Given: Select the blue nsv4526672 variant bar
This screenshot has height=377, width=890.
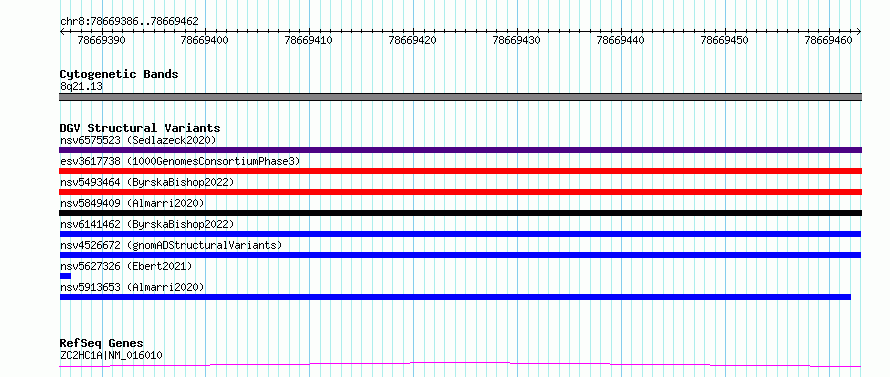Looking at the screenshot, I should [x=460, y=255].
